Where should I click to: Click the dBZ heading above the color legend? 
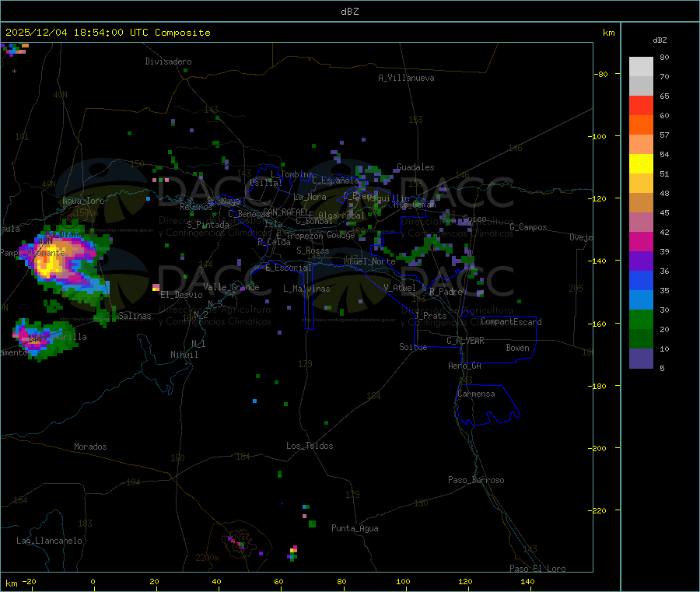[660, 40]
